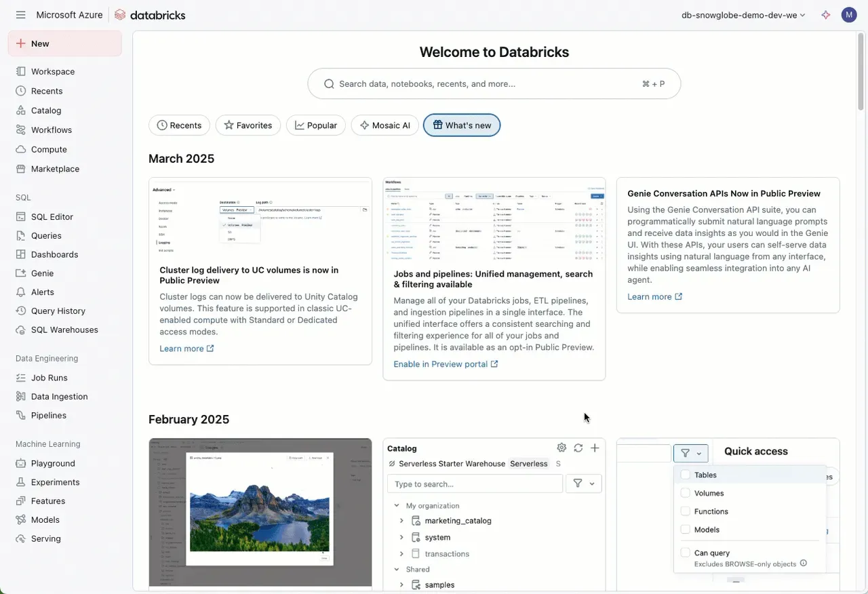This screenshot has height=594, width=868.
Task: Click the Type to search catalog field
Action: [475, 483]
